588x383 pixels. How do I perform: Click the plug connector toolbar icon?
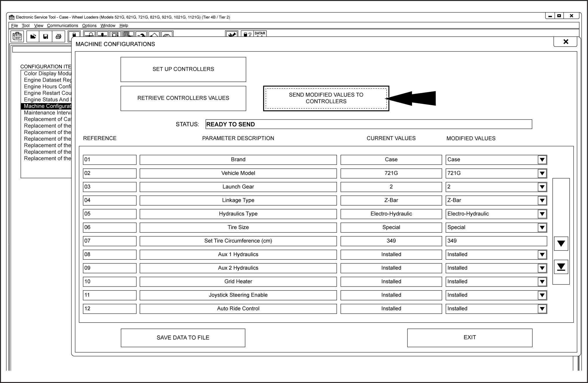232,34
